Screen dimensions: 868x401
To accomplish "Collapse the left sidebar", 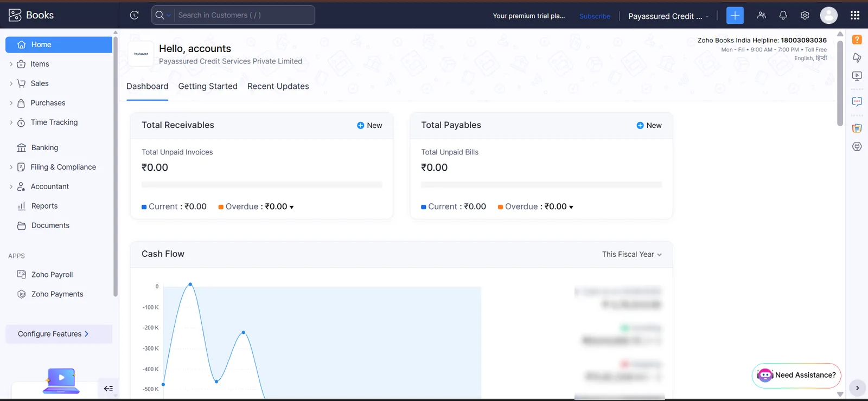I will (x=108, y=389).
